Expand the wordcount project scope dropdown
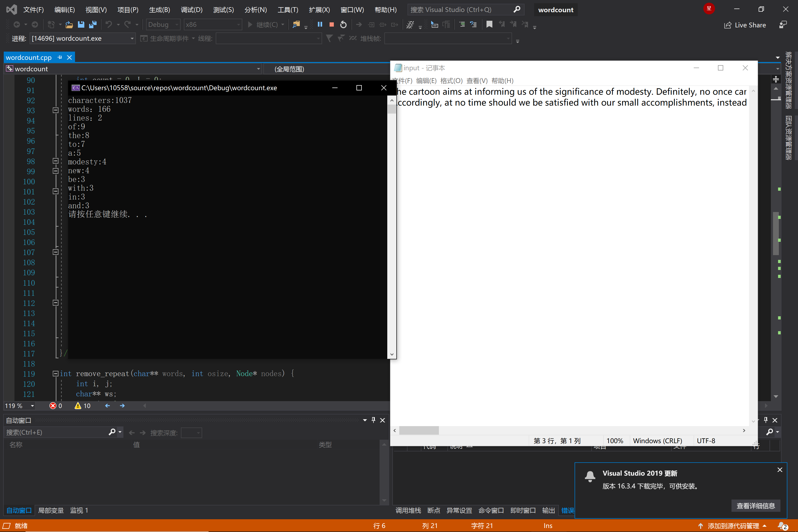The height and width of the screenshot is (532, 798). (x=258, y=69)
